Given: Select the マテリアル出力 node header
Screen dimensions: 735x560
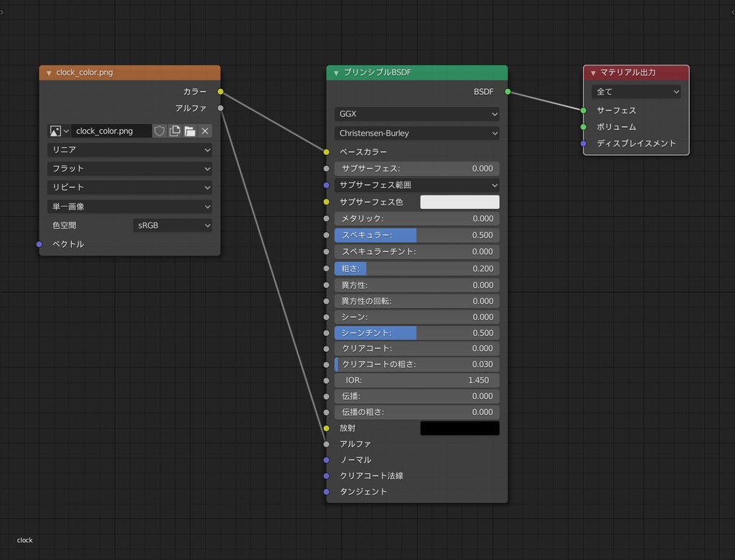Looking at the screenshot, I should coord(636,73).
